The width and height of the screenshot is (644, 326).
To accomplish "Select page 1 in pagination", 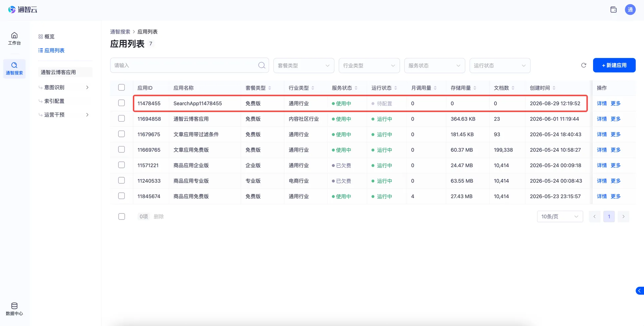I will 609,217.
